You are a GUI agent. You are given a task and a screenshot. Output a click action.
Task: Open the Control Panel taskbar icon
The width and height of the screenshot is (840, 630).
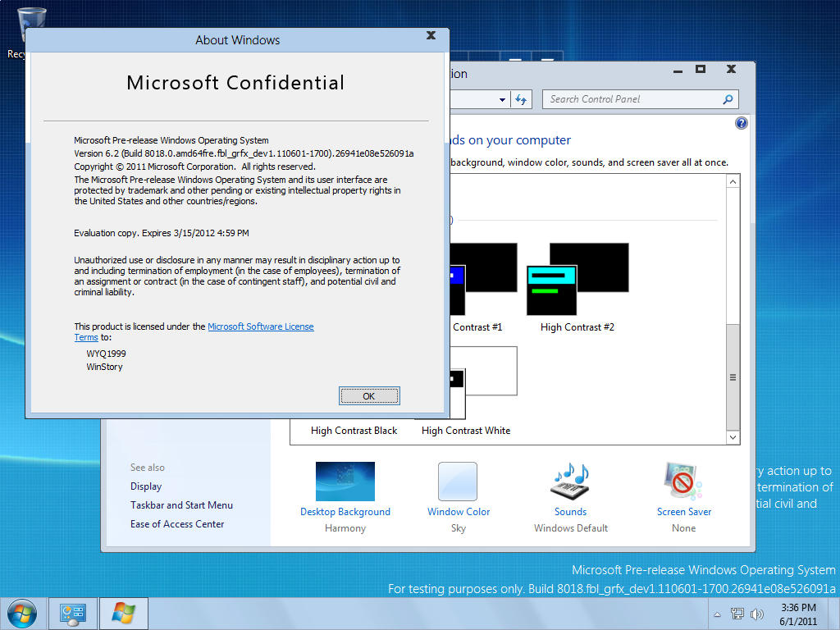tap(73, 614)
